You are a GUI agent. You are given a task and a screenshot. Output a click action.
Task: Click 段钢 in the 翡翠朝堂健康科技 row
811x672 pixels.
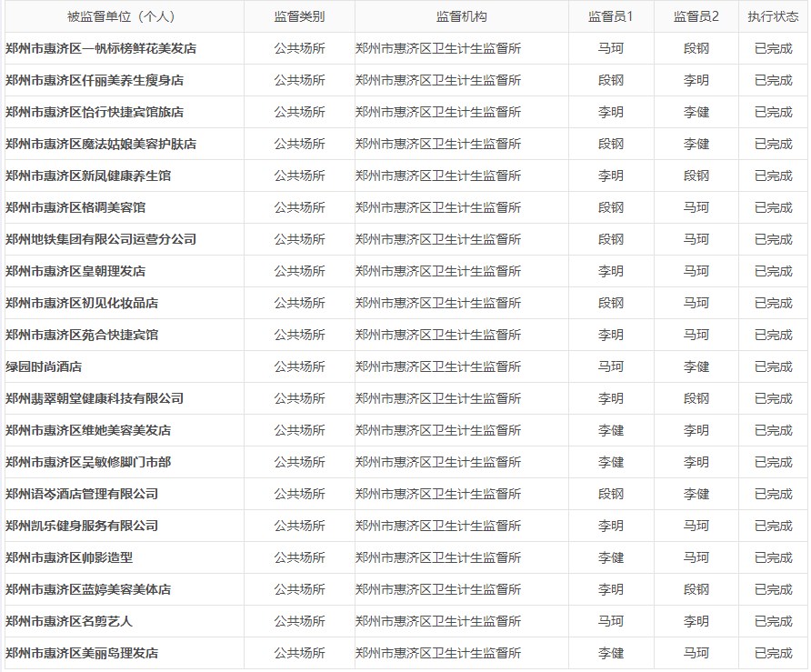[x=696, y=398]
